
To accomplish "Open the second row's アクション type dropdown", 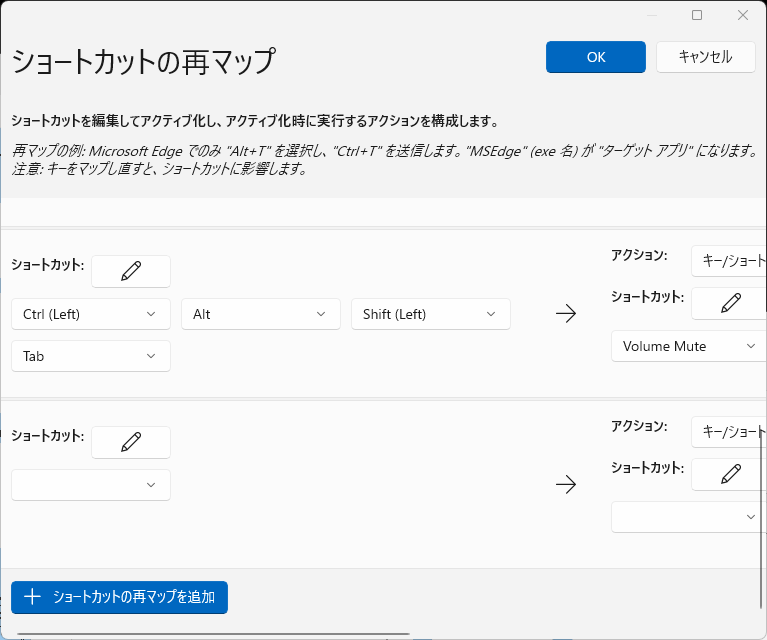I will coord(729,432).
